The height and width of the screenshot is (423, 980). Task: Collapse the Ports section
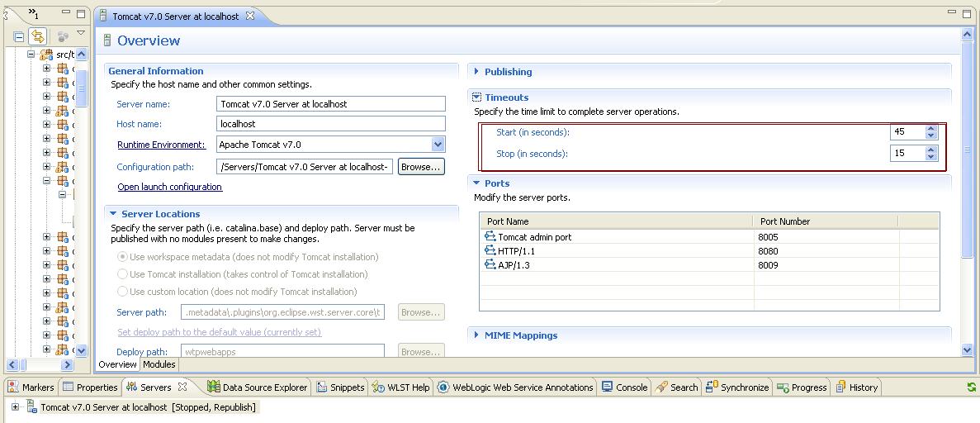pos(476,183)
